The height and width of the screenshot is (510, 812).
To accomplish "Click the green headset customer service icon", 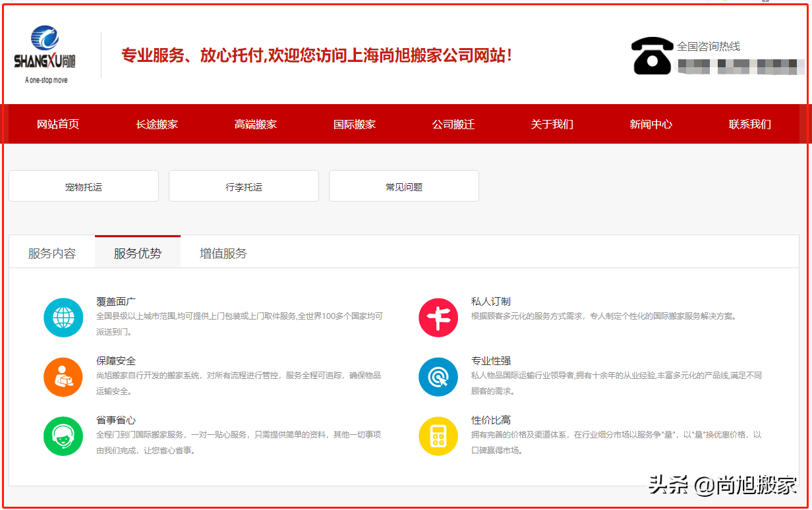I will (63, 436).
